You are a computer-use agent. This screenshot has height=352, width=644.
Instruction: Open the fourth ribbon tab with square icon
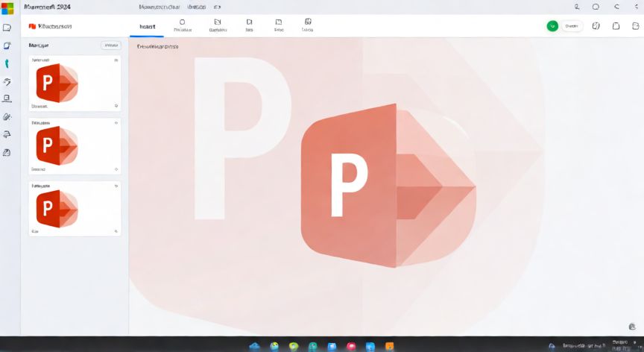[x=279, y=25]
